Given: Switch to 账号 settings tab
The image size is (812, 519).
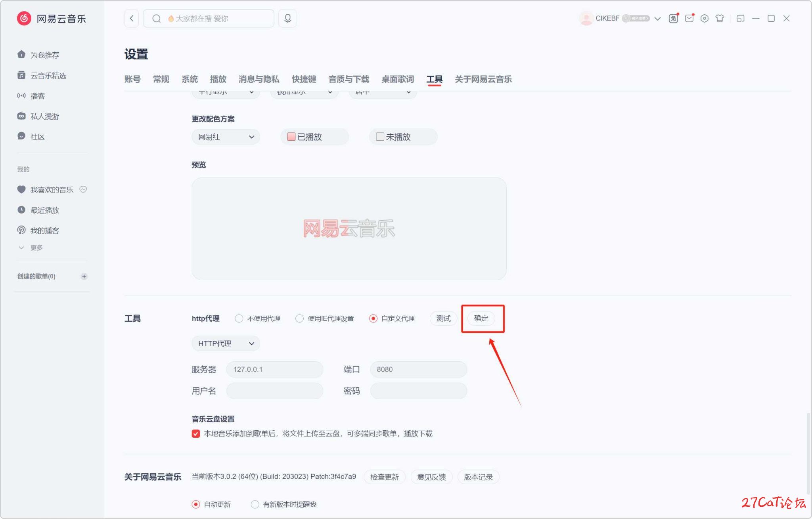Looking at the screenshot, I should tap(132, 79).
